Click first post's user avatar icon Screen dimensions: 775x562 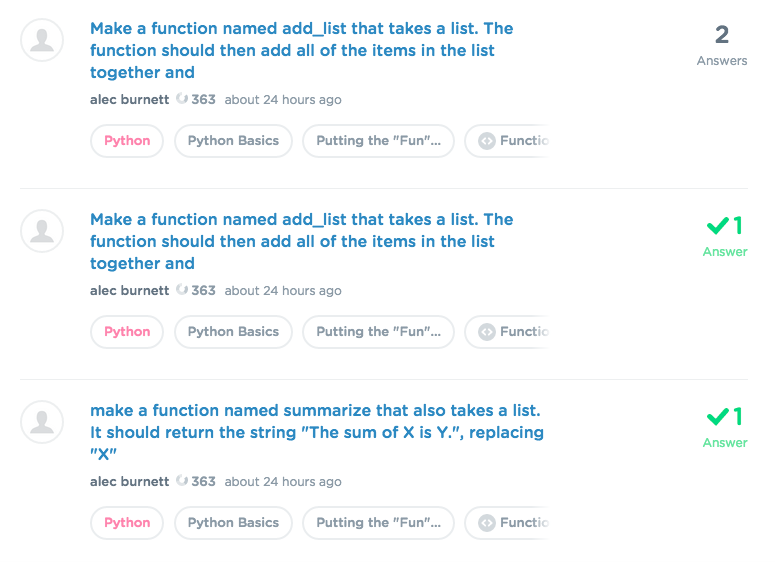[42, 40]
